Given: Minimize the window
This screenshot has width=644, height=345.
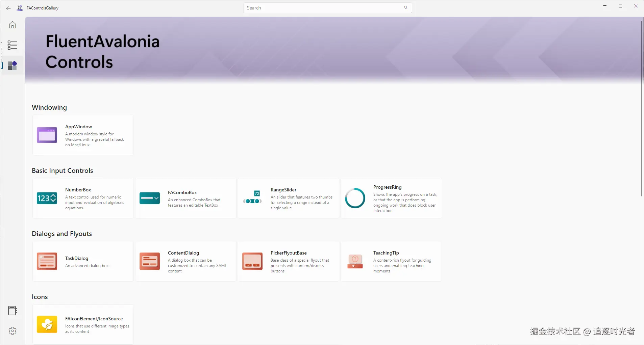Looking at the screenshot, I should [605, 6].
